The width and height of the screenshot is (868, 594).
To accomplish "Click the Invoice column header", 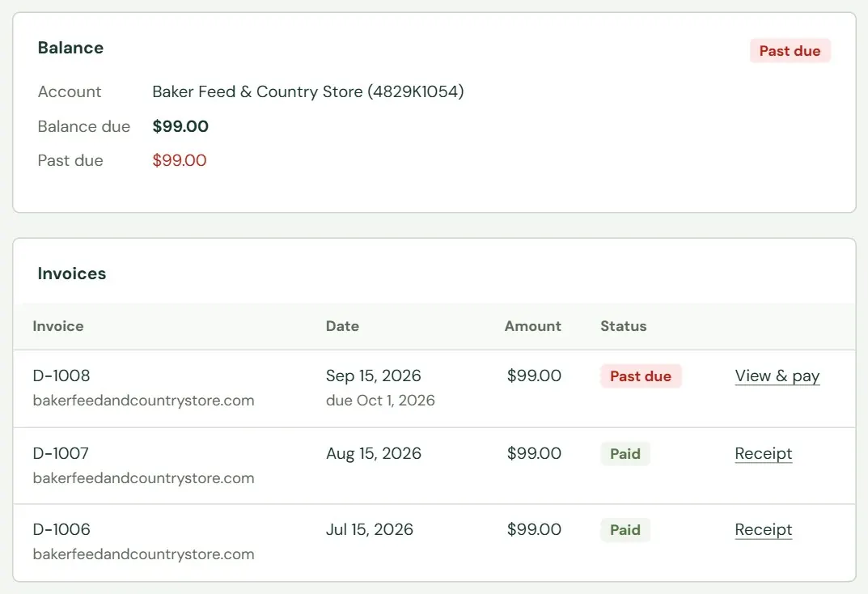I will pyautogui.click(x=58, y=326).
